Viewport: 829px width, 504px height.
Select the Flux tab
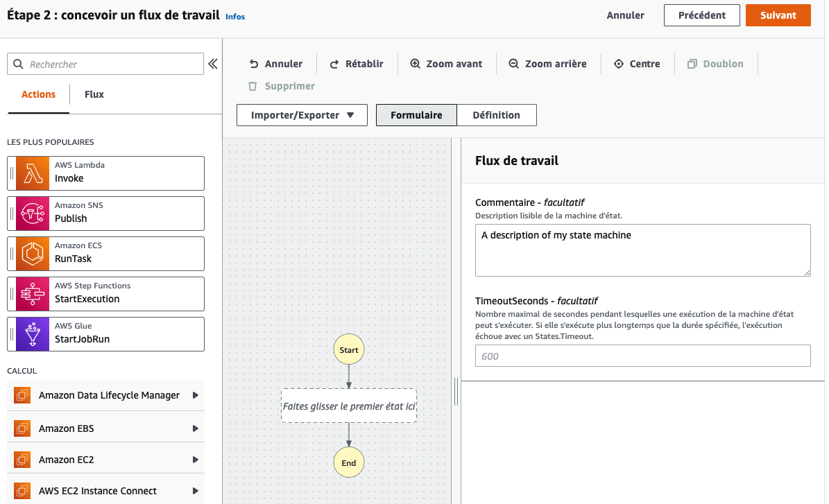click(x=94, y=94)
